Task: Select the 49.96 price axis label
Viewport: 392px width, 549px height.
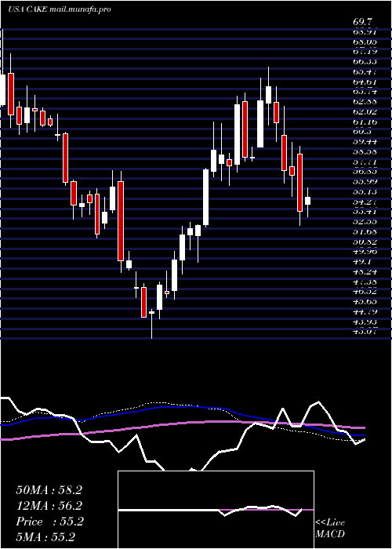Action: (x=365, y=252)
